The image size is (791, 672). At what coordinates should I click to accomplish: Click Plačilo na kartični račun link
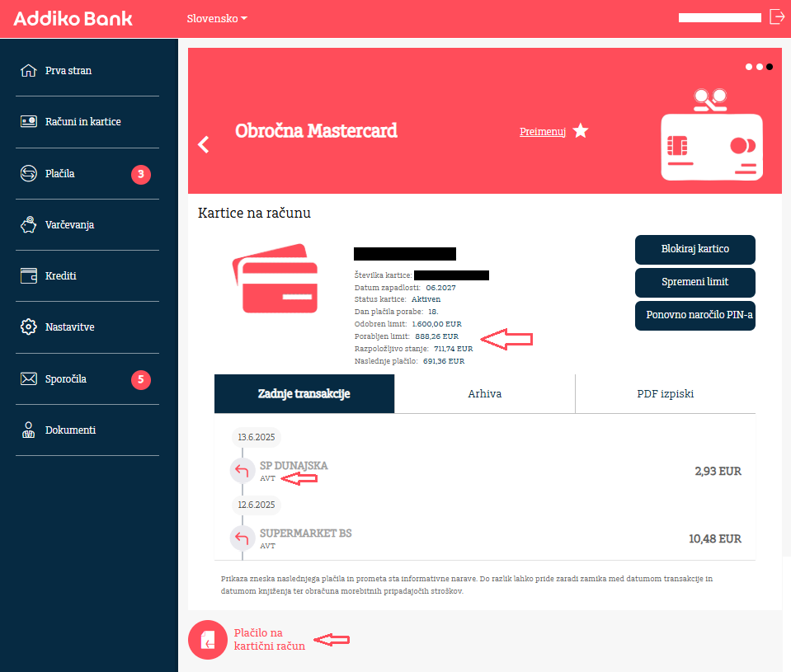pyautogui.click(x=270, y=639)
